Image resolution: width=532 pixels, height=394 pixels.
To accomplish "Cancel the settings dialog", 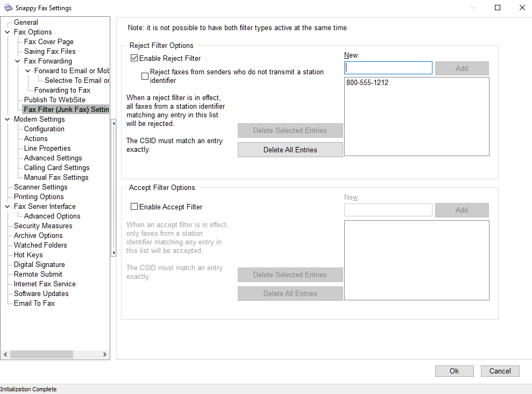I will coord(500,371).
